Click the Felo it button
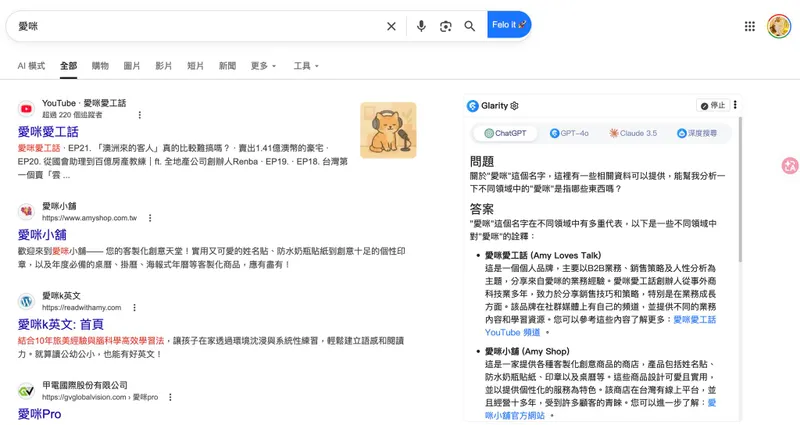The width and height of the screenshot is (800, 425). (x=509, y=24)
